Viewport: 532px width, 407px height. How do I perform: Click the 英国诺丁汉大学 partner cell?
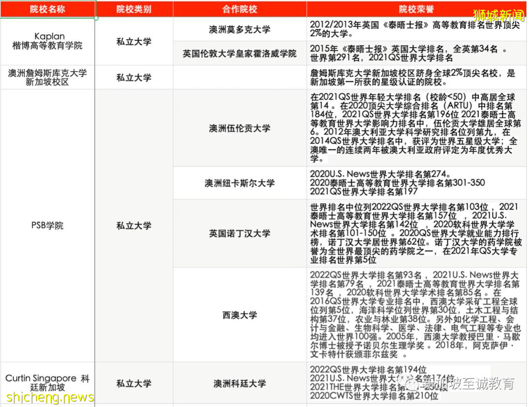240,233
